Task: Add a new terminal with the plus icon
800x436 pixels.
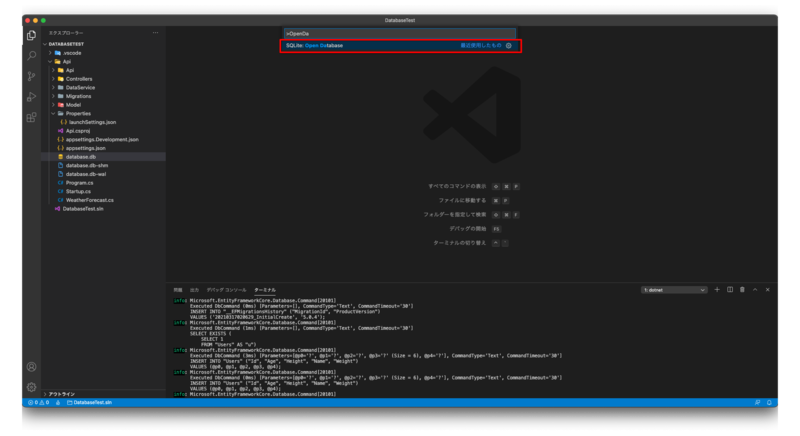Action: pos(717,290)
